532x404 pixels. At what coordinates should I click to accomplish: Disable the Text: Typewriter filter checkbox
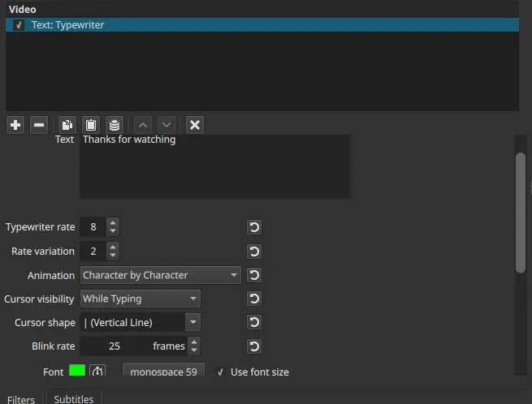click(x=19, y=25)
